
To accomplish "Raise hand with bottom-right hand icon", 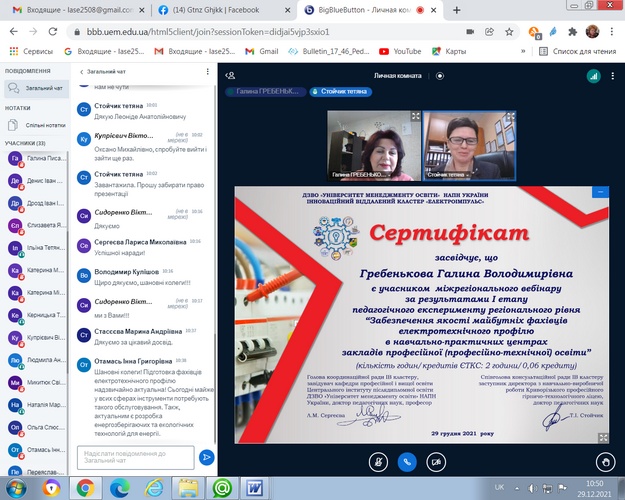I will pos(605,463).
